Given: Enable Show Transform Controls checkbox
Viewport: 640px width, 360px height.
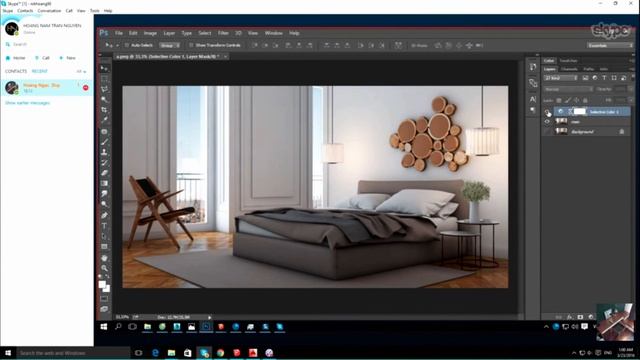Looking at the screenshot, I should 191,45.
